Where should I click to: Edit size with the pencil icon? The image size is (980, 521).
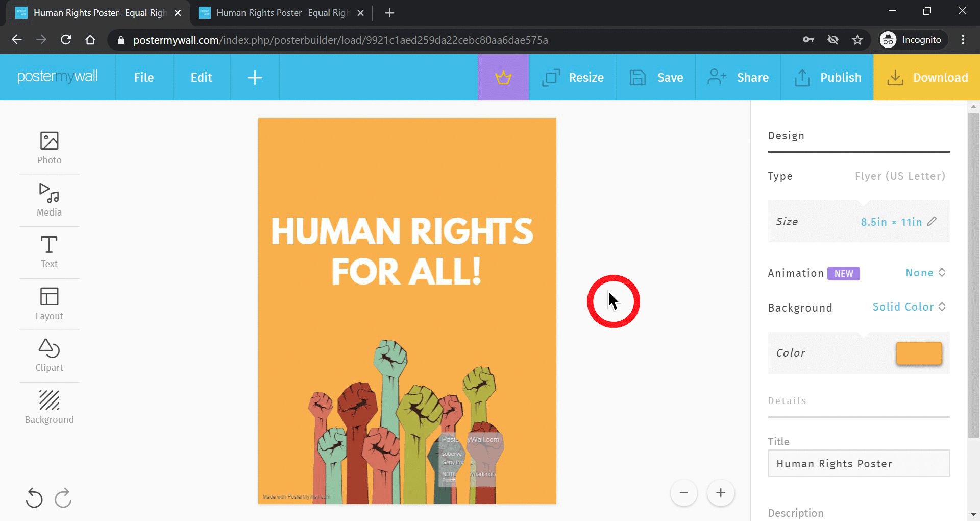tap(932, 221)
